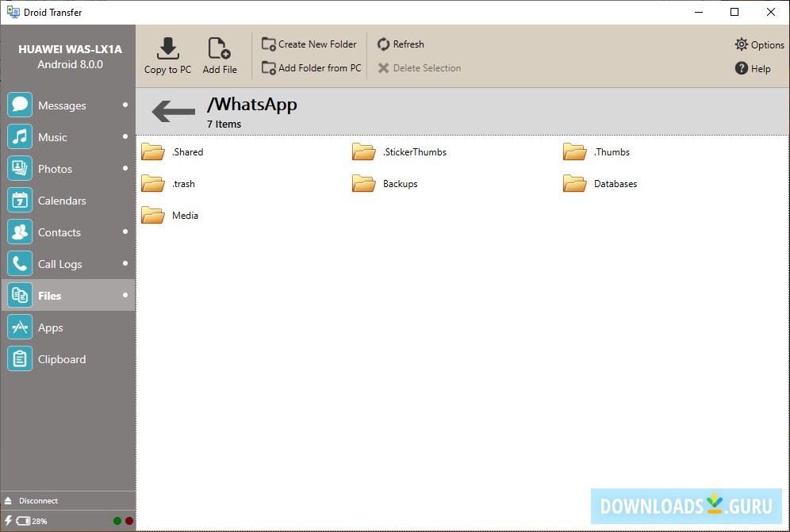Open the Messages section label
Screen dimensions: 790x532
(x=62, y=105)
